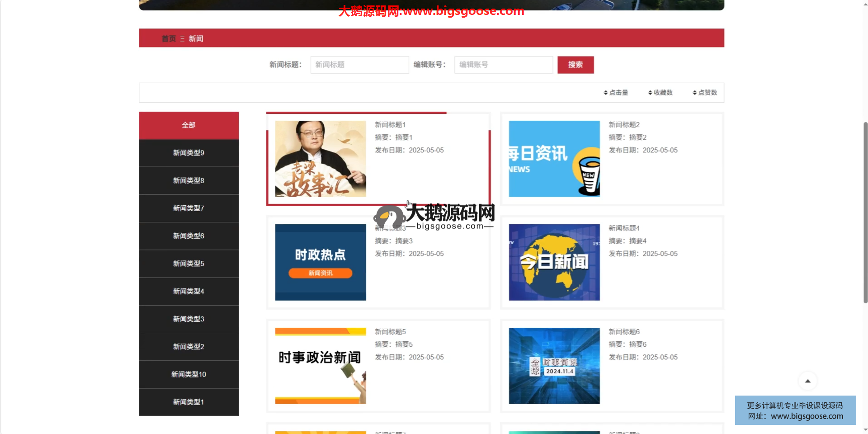Screen dimensions: 868x434
Task: Click the back-to-top arrow icon
Action: pos(807,381)
